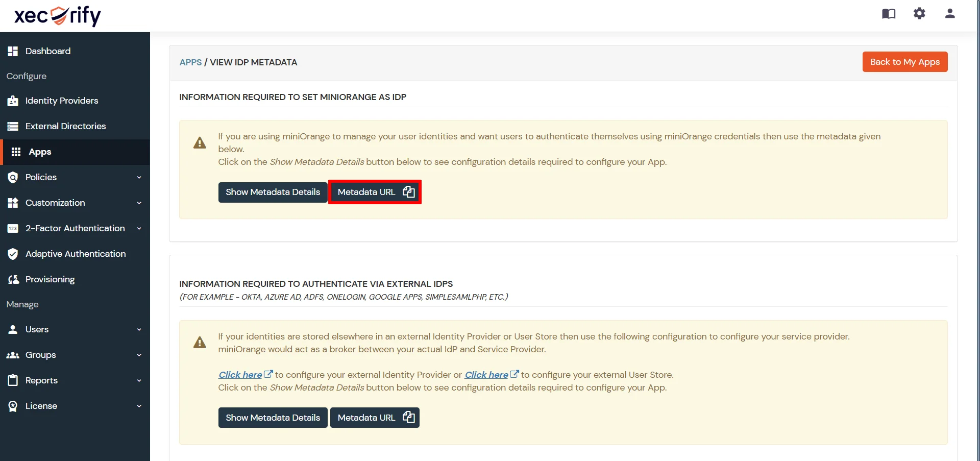
Task: Open External Directories menu item
Action: [75, 126]
